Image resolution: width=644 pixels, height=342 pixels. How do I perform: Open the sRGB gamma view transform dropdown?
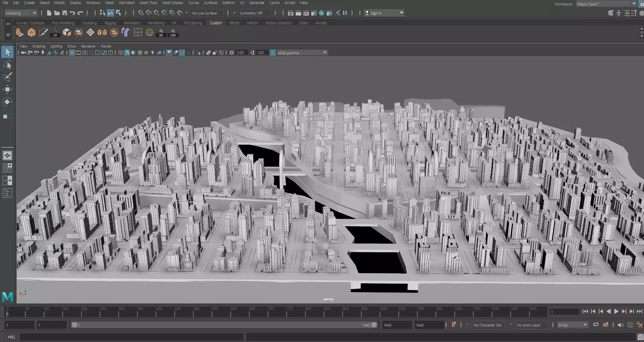pos(302,53)
